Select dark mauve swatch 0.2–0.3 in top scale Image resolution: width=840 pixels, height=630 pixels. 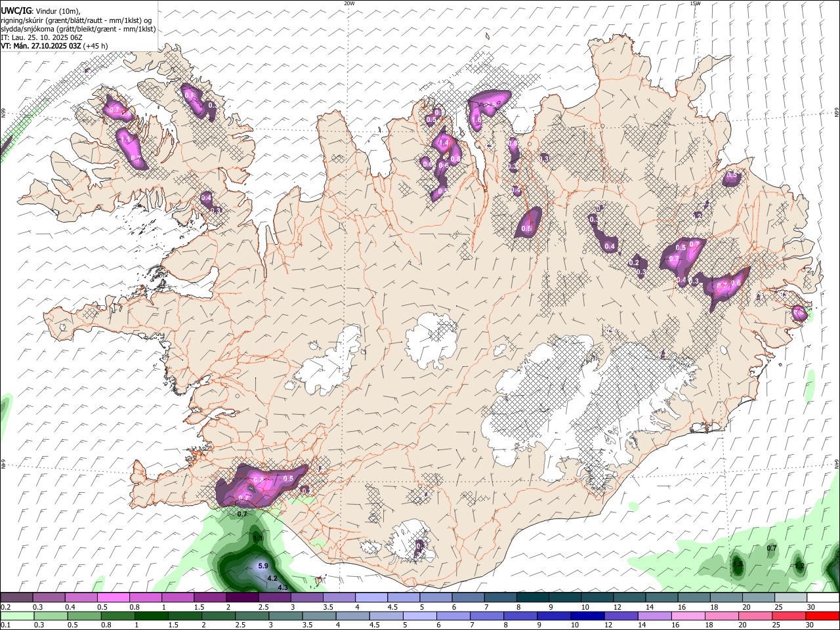[16, 598]
